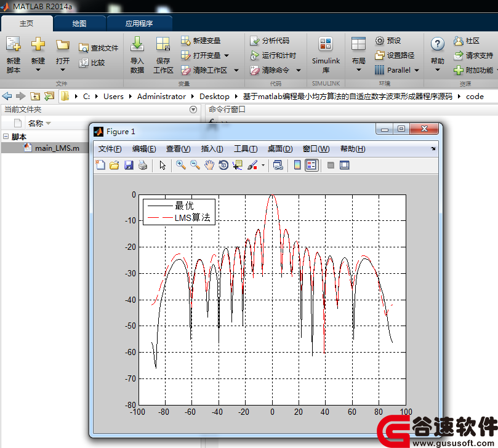Open the 编辑(E) menu in Figure 1

(x=144, y=148)
